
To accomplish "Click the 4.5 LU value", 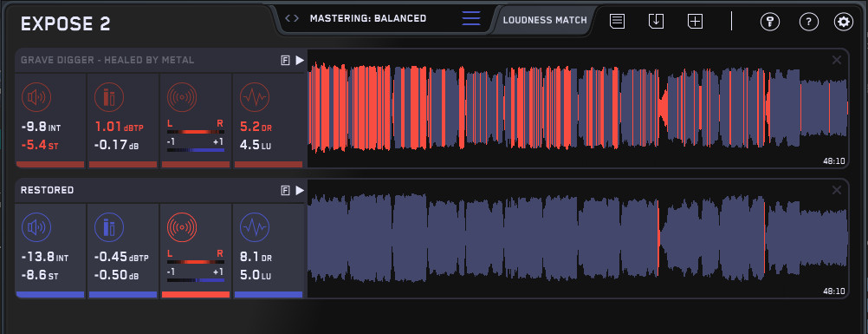I will point(255,146).
